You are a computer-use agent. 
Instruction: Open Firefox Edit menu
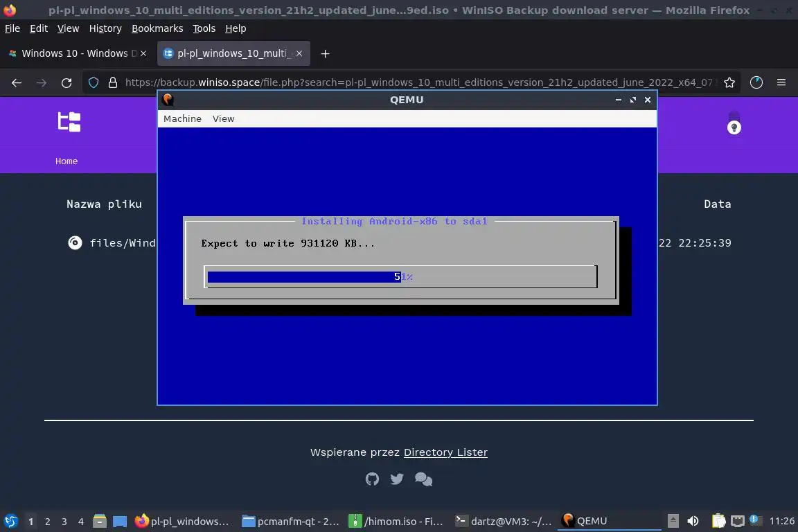39,28
